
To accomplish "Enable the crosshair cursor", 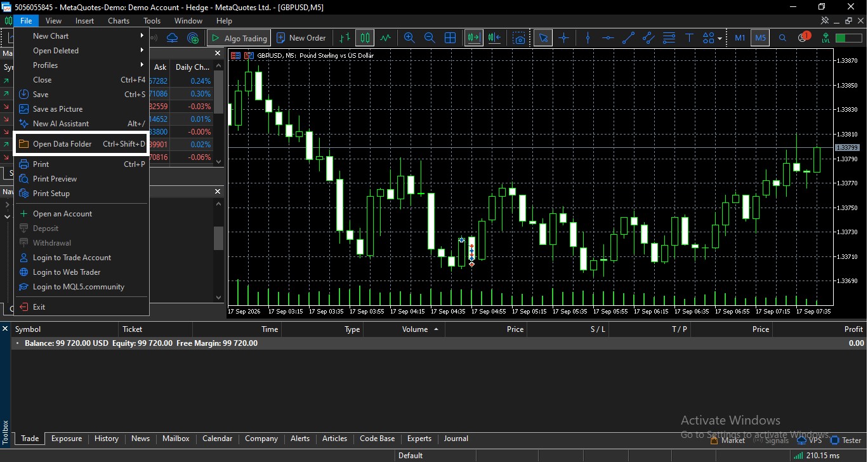I will tap(563, 38).
